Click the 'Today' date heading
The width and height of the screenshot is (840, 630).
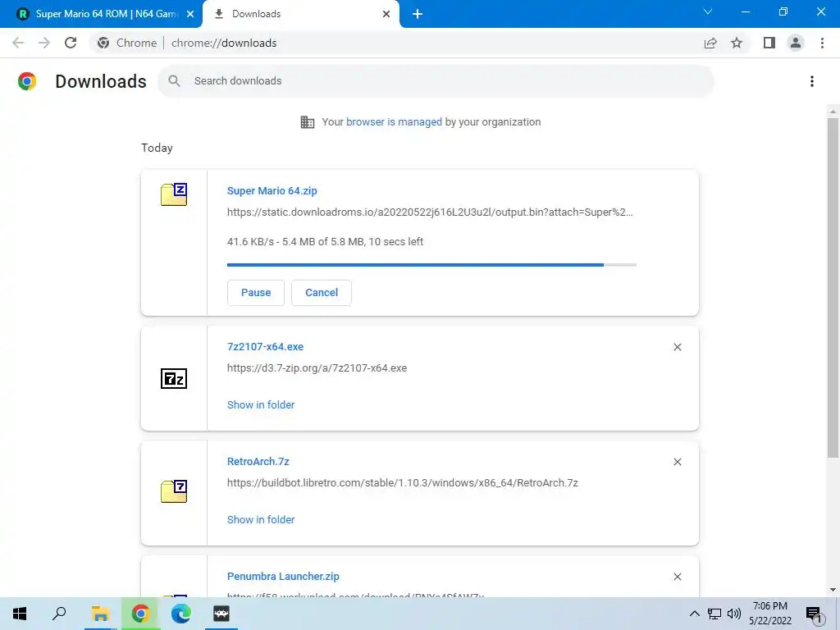tap(157, 148)
